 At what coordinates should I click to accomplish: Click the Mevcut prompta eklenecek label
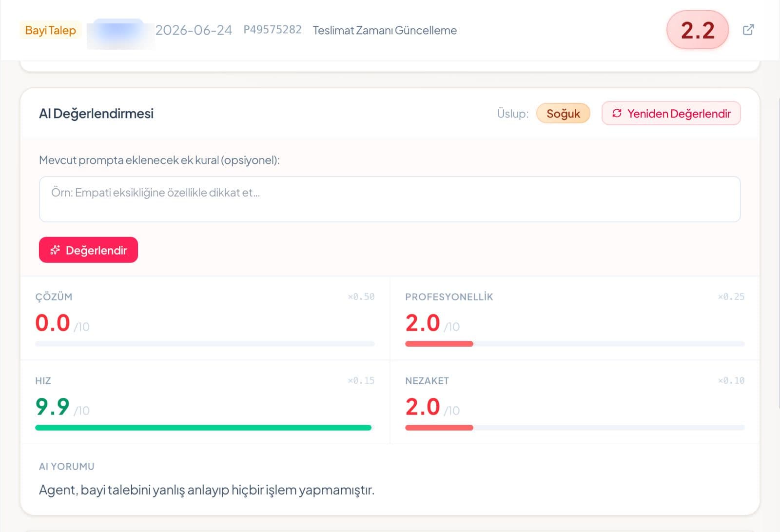click(159, 160)
